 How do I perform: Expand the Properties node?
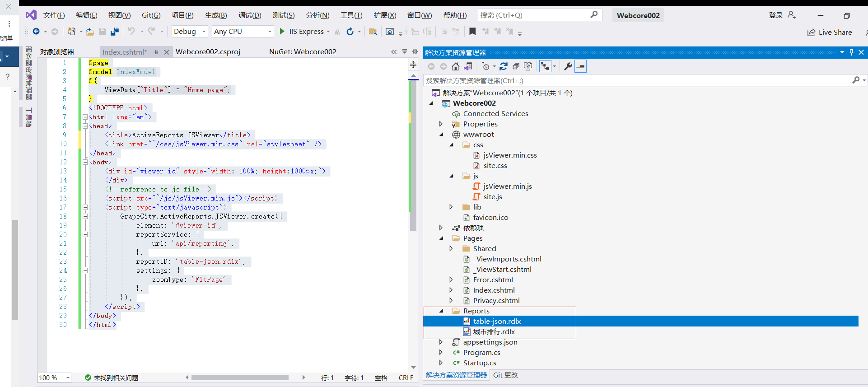441,124
